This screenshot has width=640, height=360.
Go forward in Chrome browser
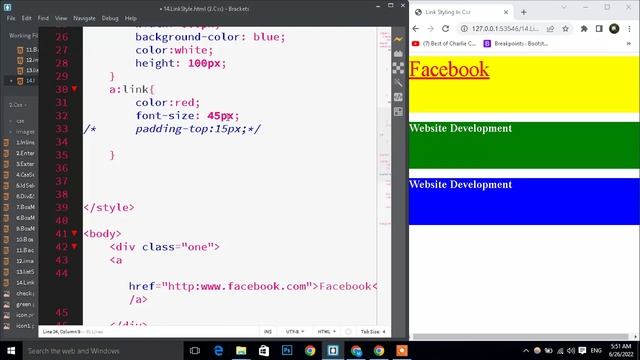point(430,29)
